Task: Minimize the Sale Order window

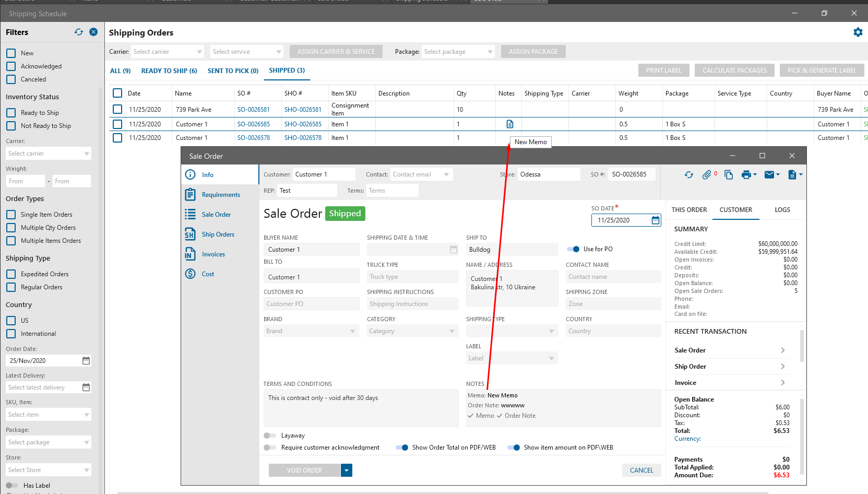Action: tap(732, 156)
